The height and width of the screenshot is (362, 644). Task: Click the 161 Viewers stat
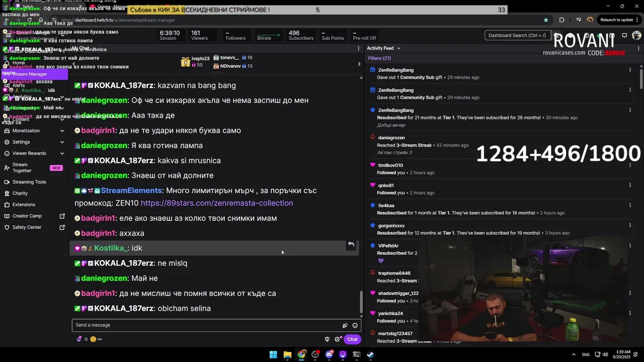click(x=199, y=36)
